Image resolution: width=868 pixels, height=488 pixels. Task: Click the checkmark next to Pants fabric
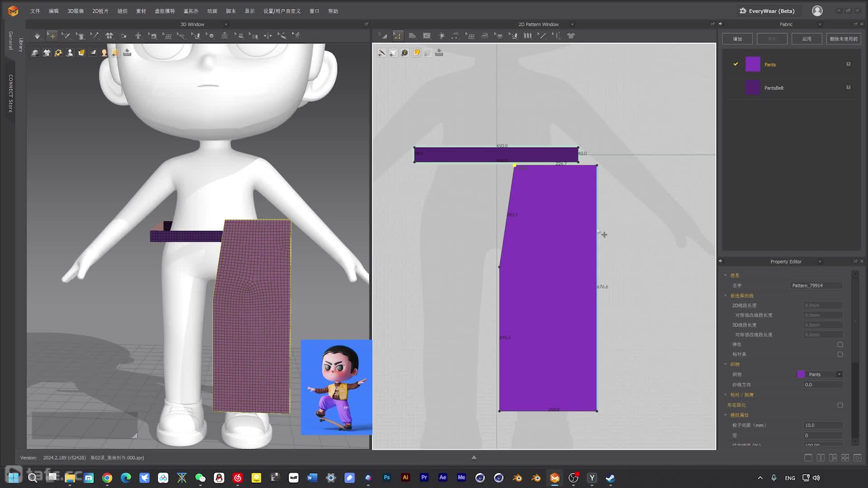coord(736,64)
